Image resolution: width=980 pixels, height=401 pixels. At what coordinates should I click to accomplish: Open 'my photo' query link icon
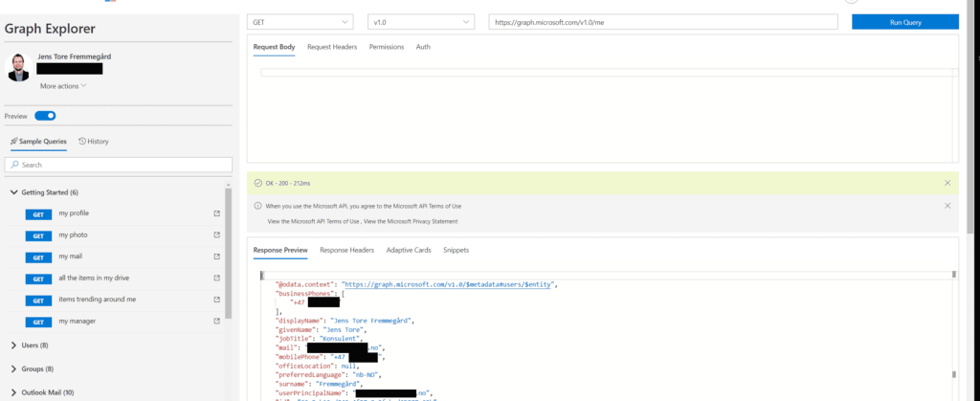tap(217, 234)
